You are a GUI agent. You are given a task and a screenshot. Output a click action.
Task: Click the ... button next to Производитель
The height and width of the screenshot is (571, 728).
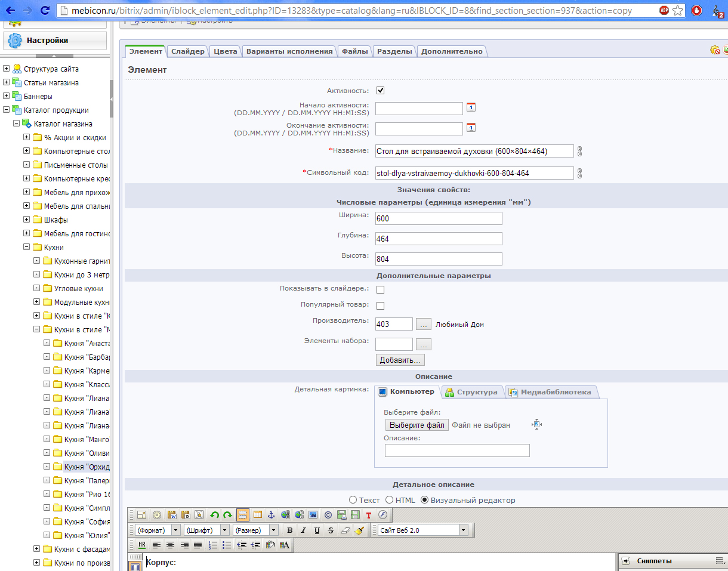pos(423,325)
